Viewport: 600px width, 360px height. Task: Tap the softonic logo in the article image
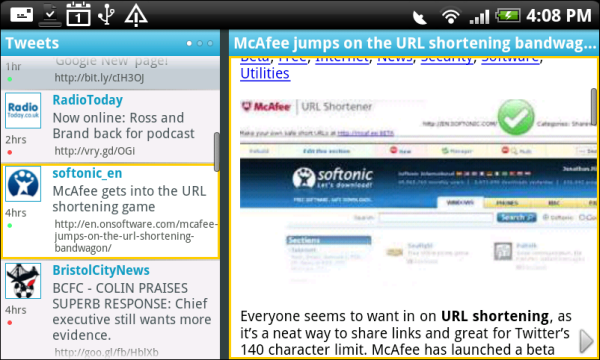333,178
